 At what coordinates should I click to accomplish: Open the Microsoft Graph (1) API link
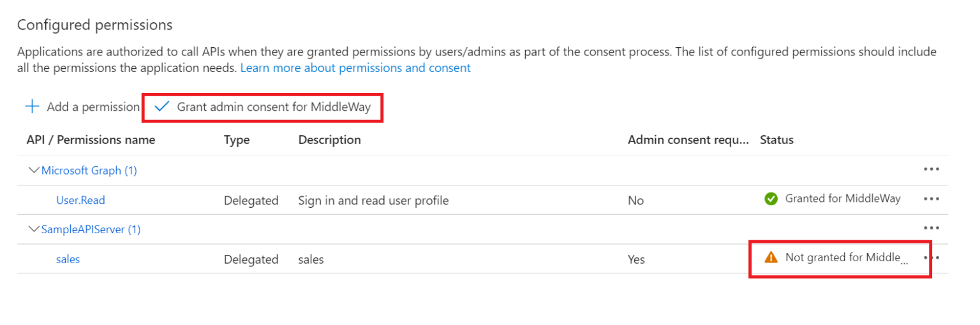pyautogui.click(x=89, y=170)
